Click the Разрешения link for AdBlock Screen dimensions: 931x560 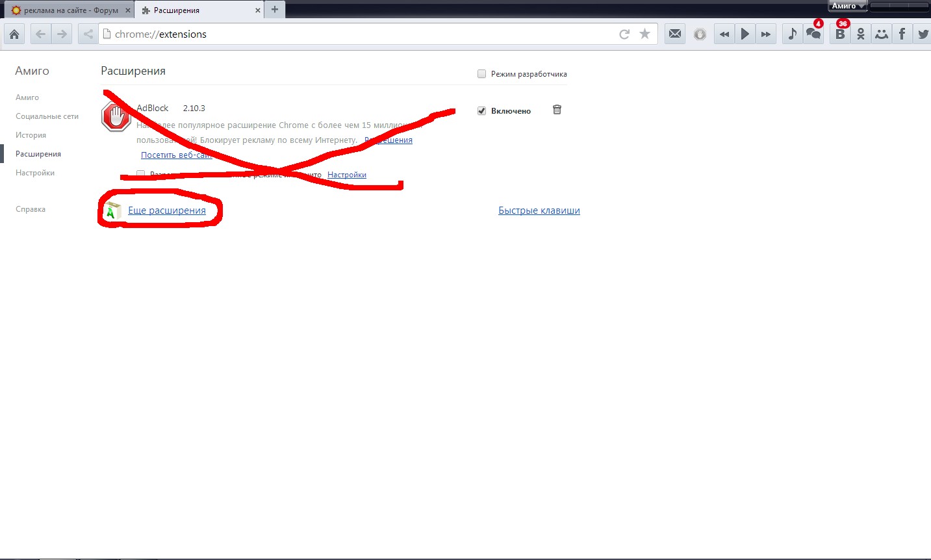click(x=389, y=140)
